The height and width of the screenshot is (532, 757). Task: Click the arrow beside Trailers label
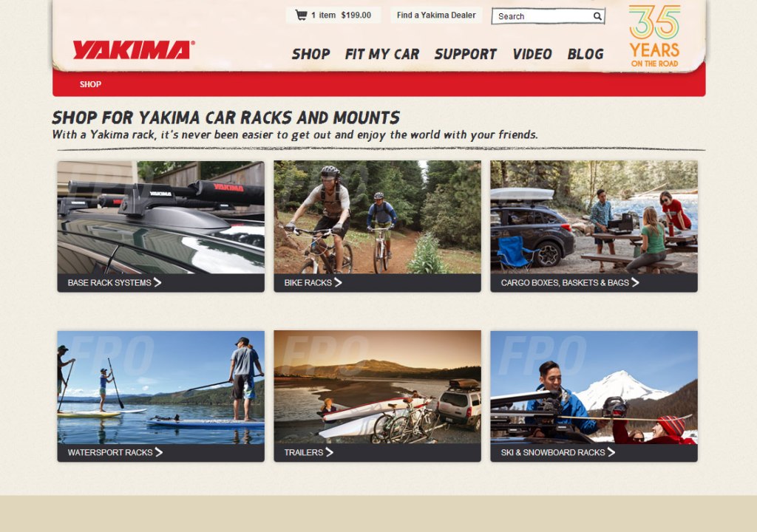[x=329, y=452]
